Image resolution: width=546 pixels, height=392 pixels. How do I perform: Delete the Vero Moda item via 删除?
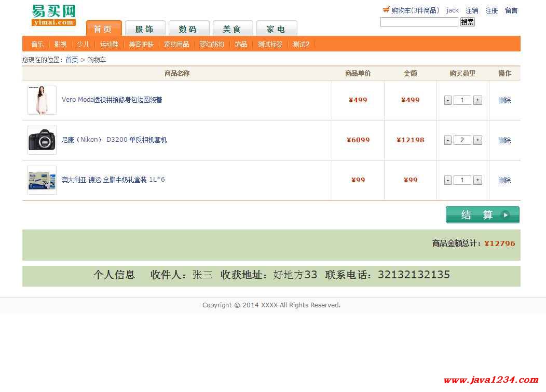click(x=504, y=100)
